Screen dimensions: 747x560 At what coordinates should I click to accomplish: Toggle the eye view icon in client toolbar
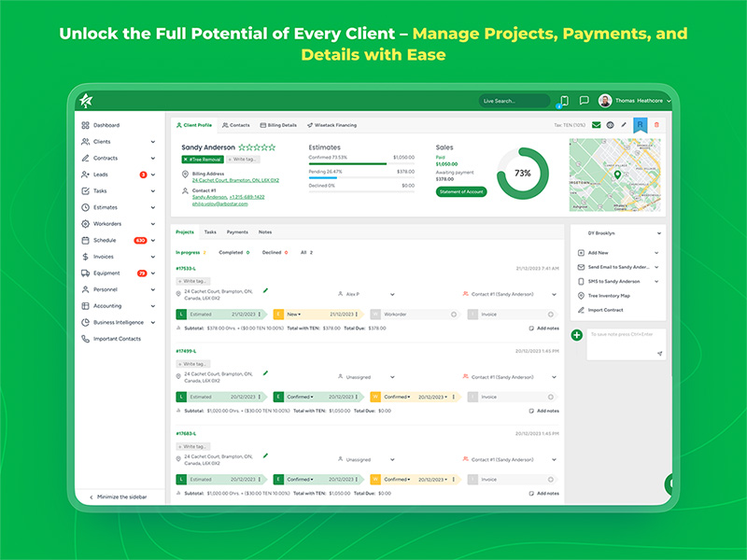(x=611, y=125)
